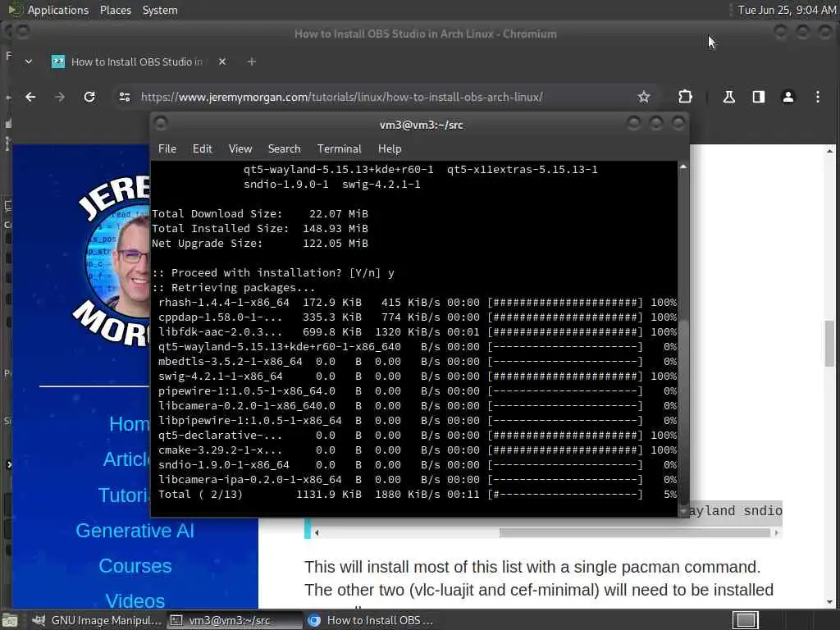Click the webpage vertical scrollbar thumb
840x630 pixels.
click(x=829, y=344)
